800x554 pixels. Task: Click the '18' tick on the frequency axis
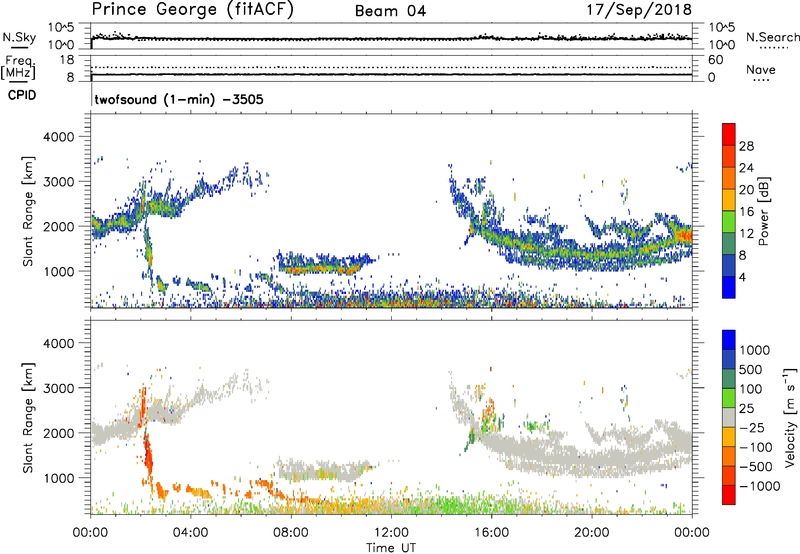pos(67,60)
